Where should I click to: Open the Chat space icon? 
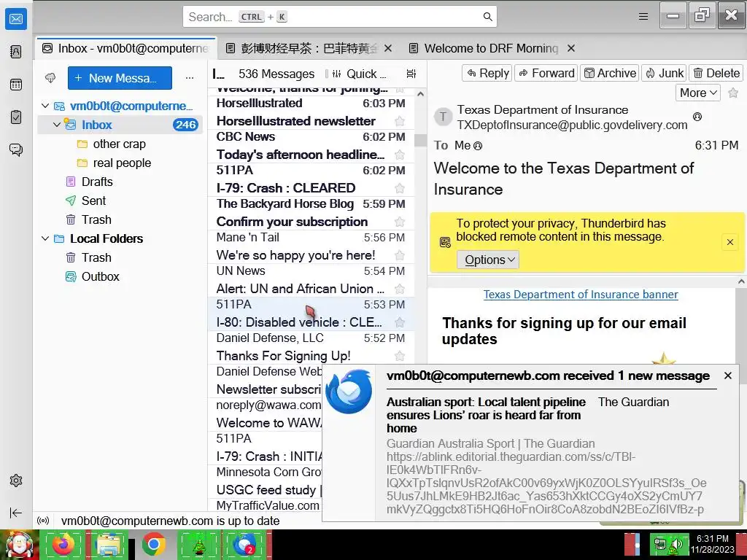(x=16, y=149)
